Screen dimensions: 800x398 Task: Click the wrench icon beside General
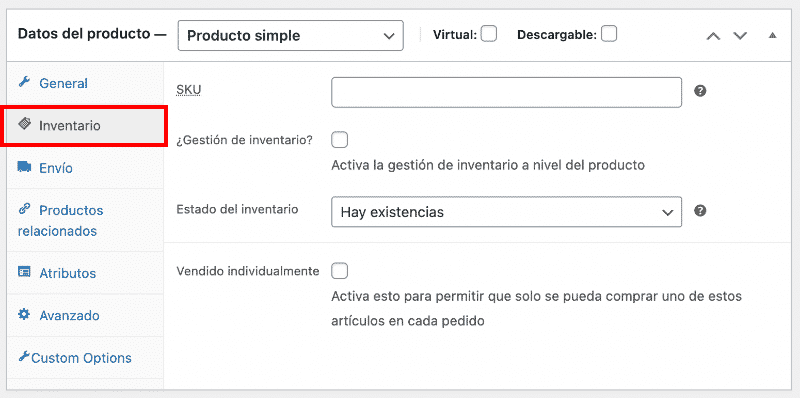[x=24, y=82]
